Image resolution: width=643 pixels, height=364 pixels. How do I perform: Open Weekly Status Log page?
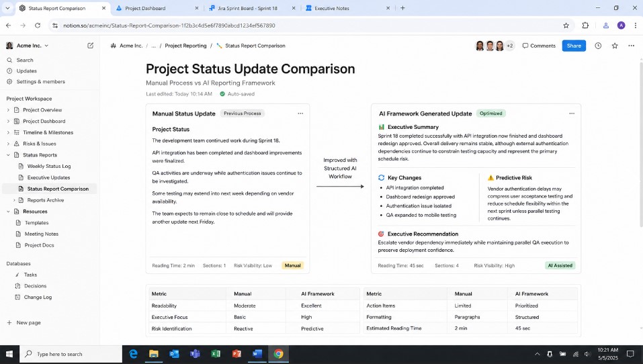[x=49, y=167]
